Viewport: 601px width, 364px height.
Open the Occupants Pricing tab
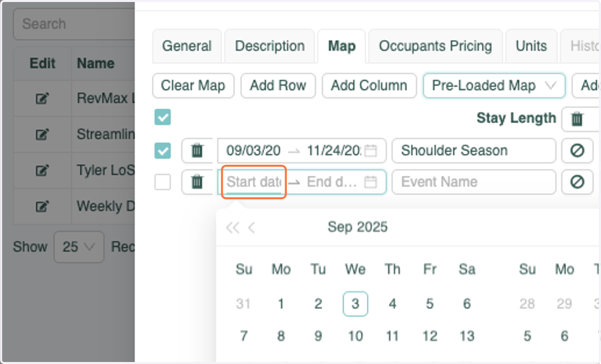point(435,46)
